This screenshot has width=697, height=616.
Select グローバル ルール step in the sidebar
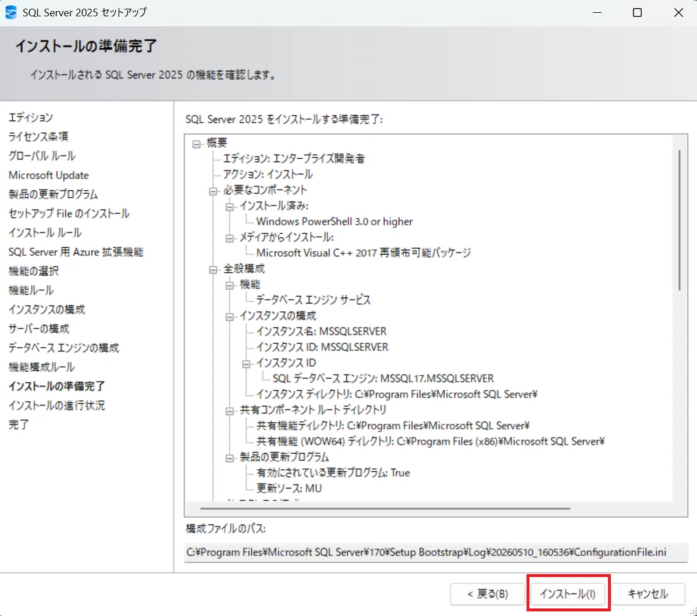(42, 155)
